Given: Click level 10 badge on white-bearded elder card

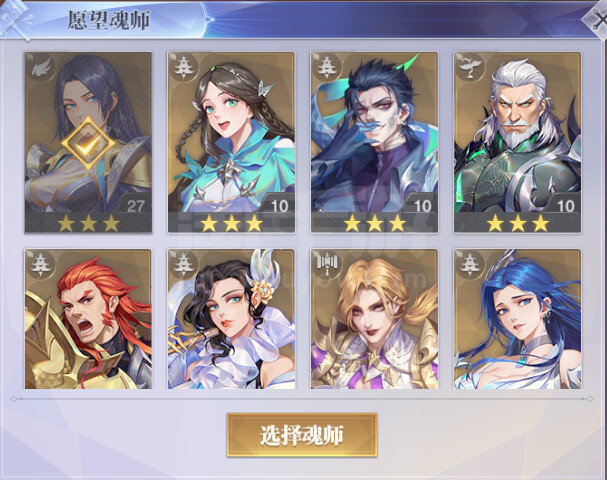Looking at the screenshot, I should coord(566,206).
